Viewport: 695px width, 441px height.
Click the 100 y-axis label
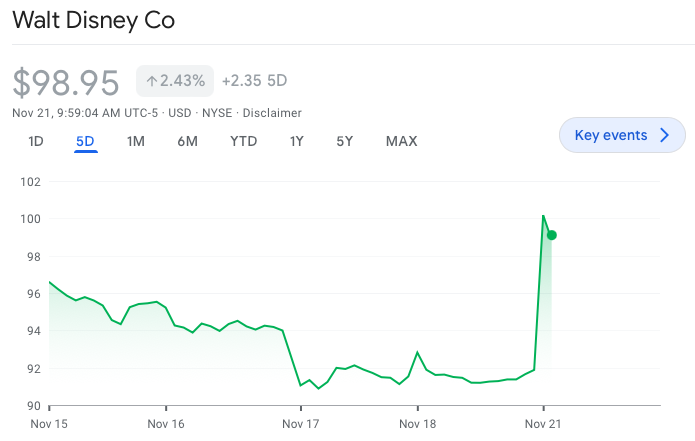point(31,219)
